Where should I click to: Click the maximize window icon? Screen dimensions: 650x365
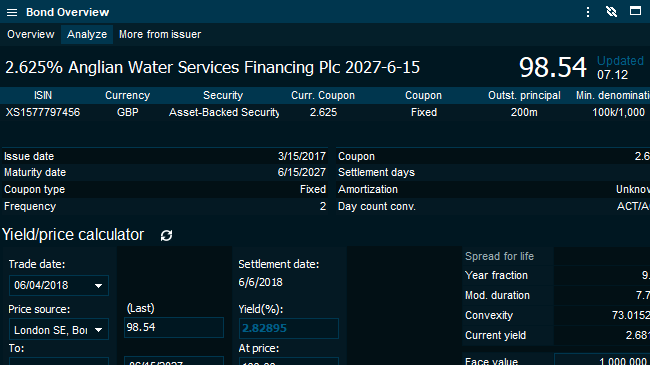(x=635, y=11)
